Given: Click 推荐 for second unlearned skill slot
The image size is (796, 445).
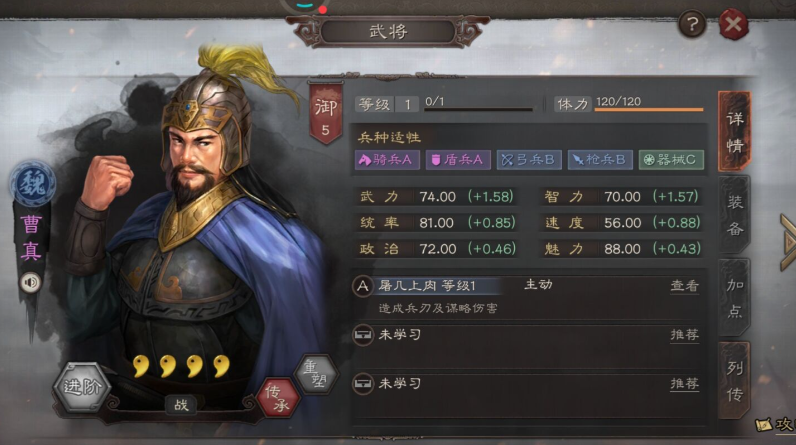Looking at the screenshot, I should [684, 384].
